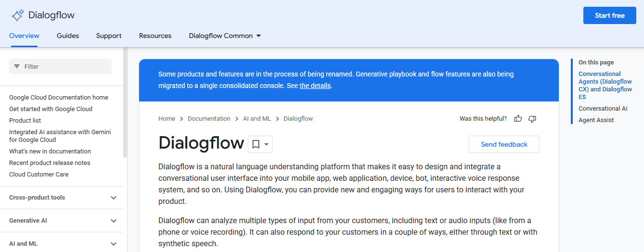Switch to the Guides tab
Image resolution: width=644 pixels, height=252 pixels.
(68, 36)
